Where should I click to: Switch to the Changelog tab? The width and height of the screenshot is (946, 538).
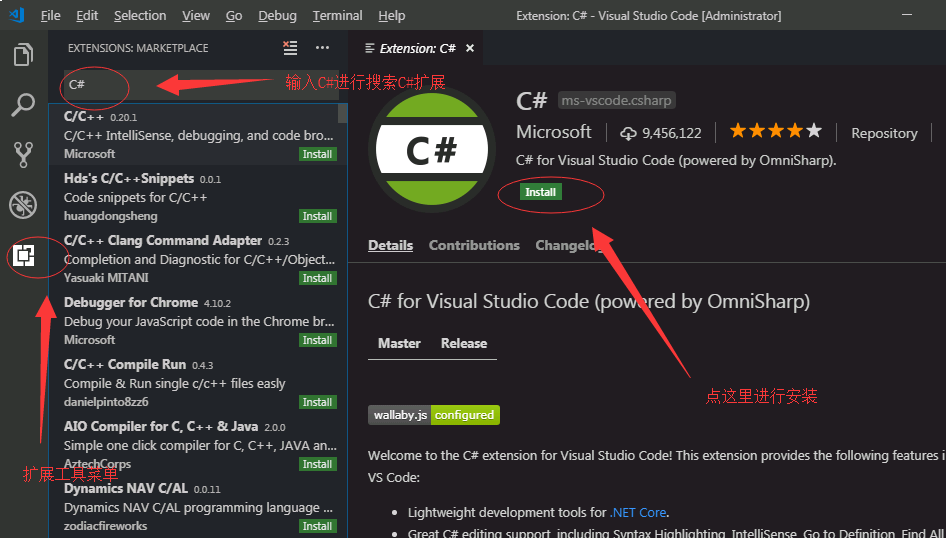pos(568,245)
